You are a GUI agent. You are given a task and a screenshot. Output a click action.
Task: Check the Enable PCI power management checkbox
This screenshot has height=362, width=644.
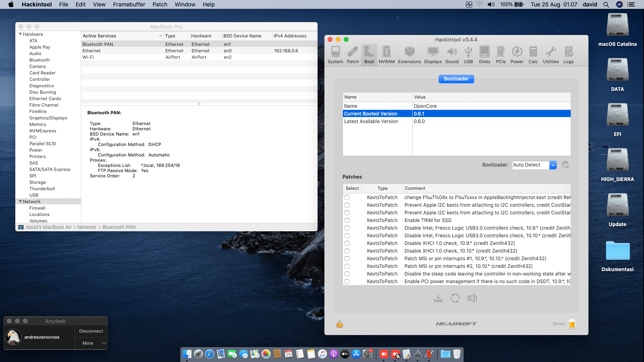click(x=347, y=282)
